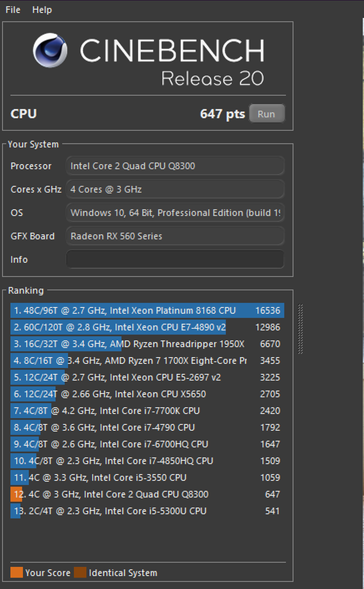This screenshot has width=364, height=589.
Task: Open the File menu
Action: point(13,10)
